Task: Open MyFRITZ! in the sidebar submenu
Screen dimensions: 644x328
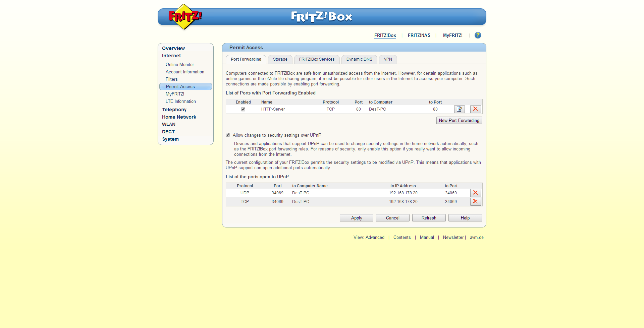Action: point(175,94)
